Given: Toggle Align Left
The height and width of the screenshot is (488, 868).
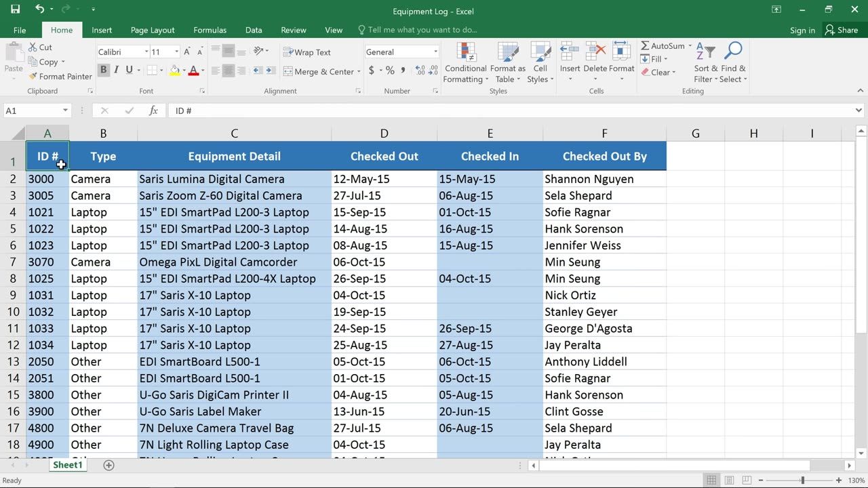Looking at the screenshot, I should 216,70.
